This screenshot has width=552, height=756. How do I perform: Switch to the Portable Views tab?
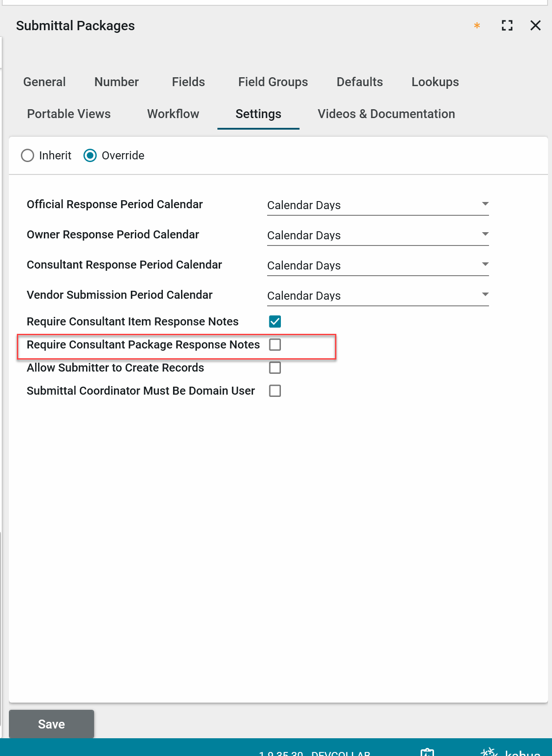pos(69,114)
